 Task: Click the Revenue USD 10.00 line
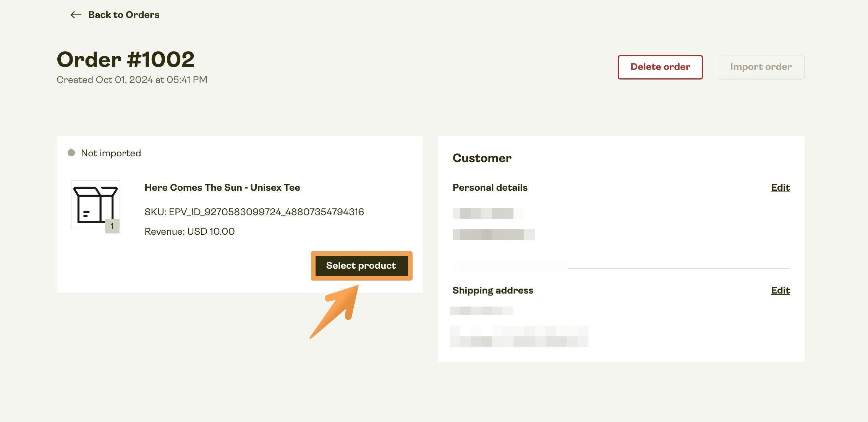(x=189, y=232)
